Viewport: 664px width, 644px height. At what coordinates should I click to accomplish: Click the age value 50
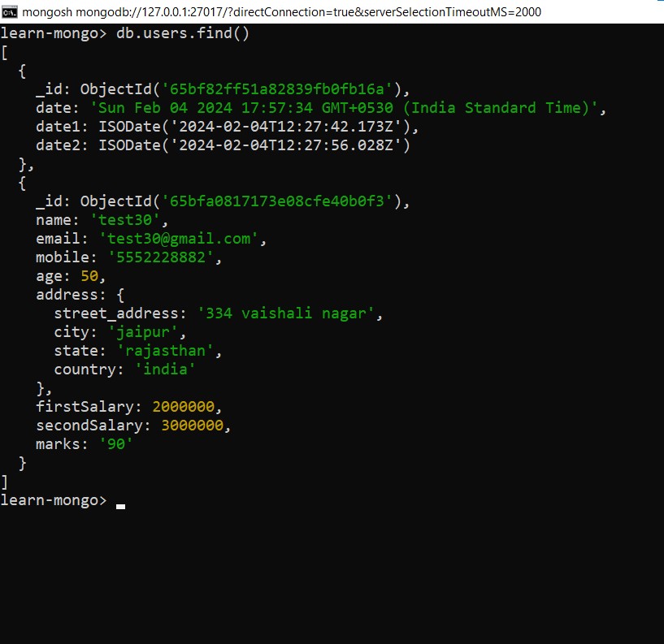point(89,276)
